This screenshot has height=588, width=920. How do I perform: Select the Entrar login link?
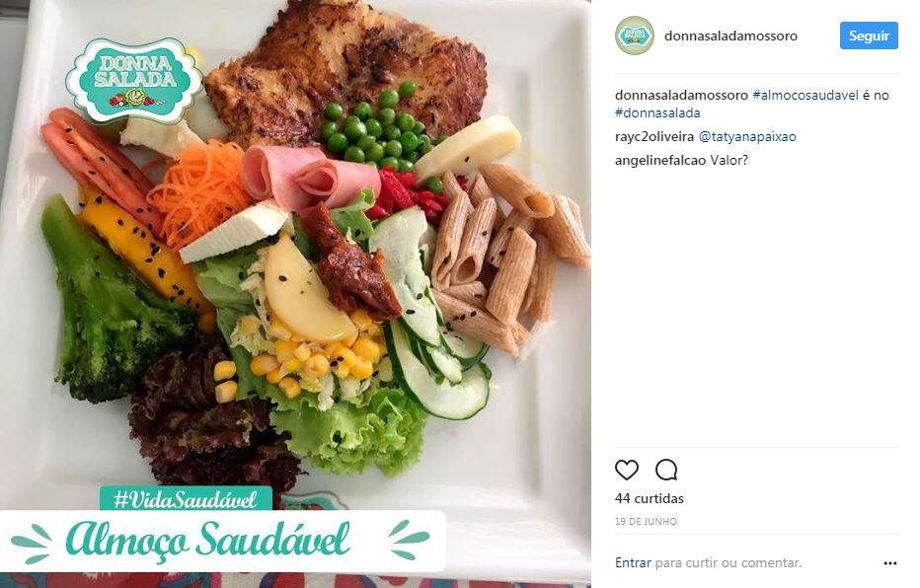point(633,562)
